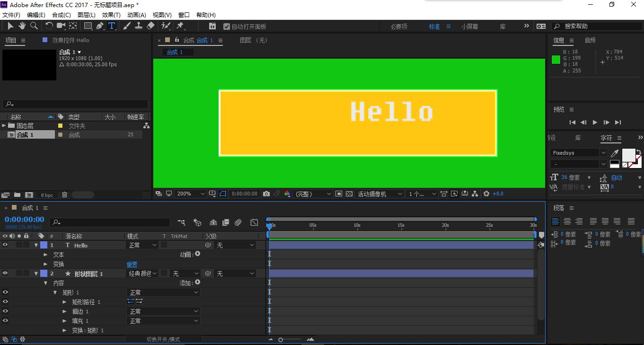This screenshot has height=345, width=644.
Task: Select the Pen tool
Action: pyautogui.click(x=100, y=26)
